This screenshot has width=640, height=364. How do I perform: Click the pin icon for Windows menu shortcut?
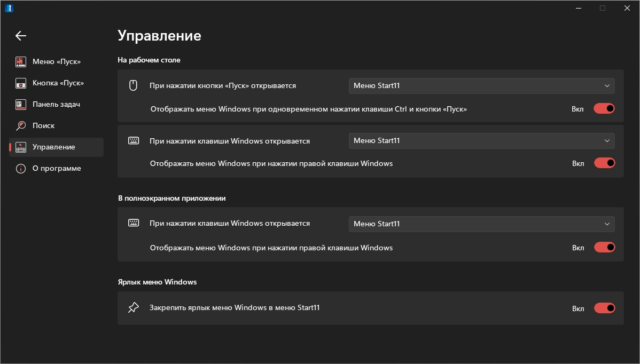pos(134,308)
